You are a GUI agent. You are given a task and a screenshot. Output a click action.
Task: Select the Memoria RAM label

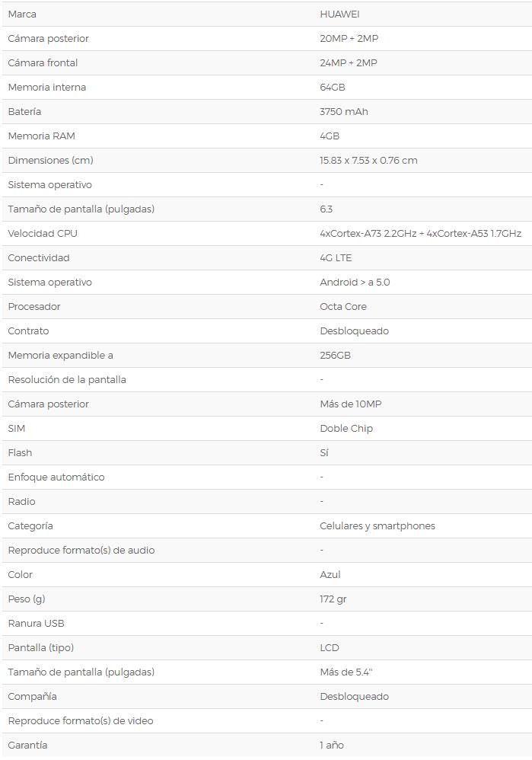[x=41, y=136]
